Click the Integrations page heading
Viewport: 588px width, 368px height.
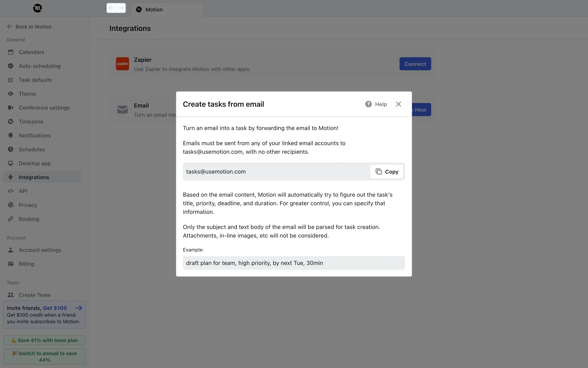pos(130,28)
